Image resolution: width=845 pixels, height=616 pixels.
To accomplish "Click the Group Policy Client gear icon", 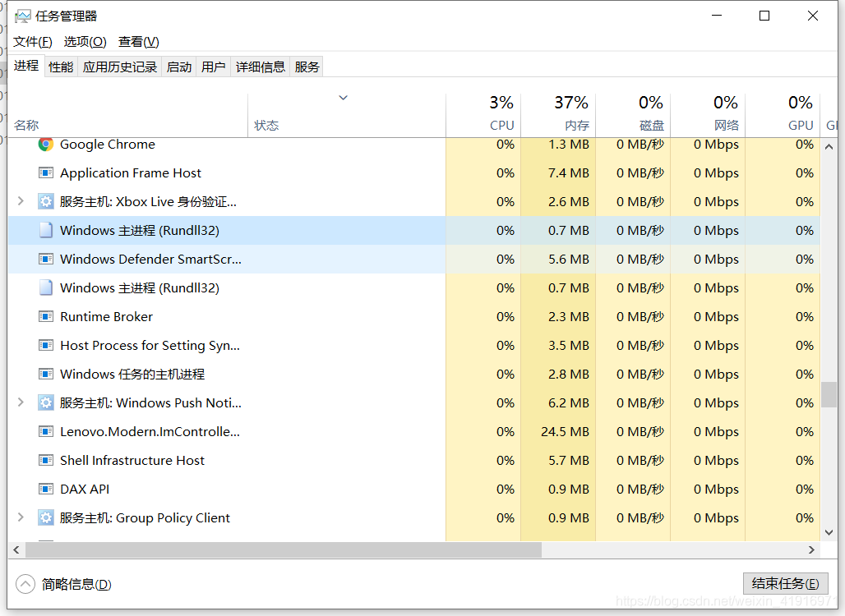I will point(46,517).
